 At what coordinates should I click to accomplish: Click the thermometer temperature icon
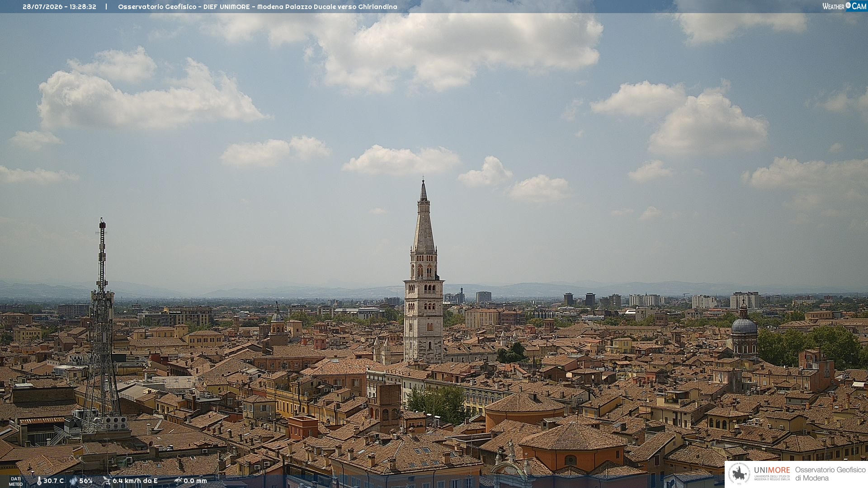click(39, 481)
